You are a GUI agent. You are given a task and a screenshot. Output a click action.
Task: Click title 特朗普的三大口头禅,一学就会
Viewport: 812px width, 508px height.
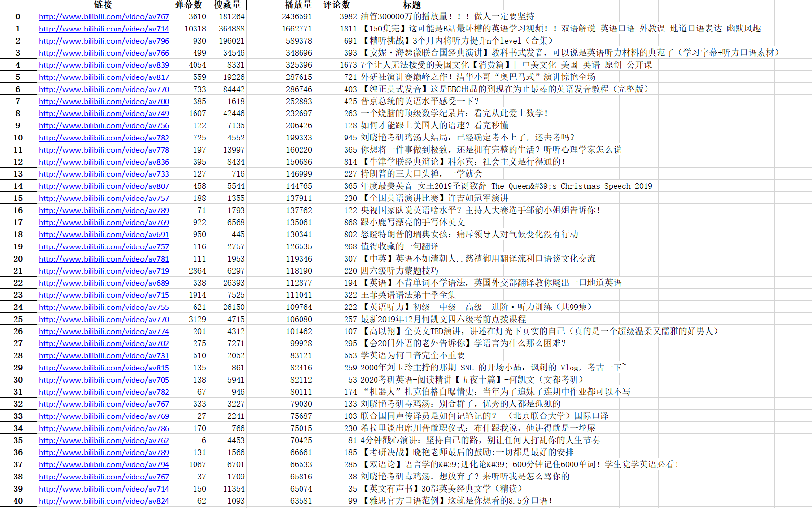pyautogui.click(x=421, y=174)
